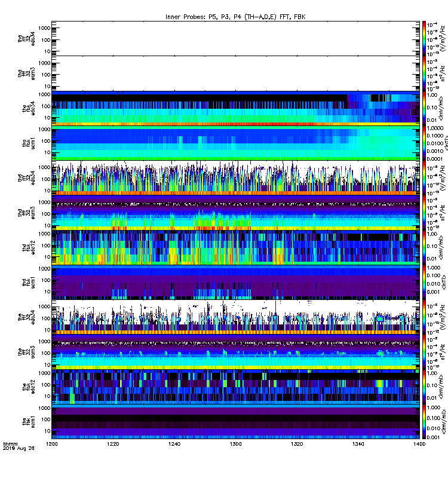The width and height of the screenshot is (448, 478).
Task: Click the 1240 time axis label
Action: [x=174, y=444]
